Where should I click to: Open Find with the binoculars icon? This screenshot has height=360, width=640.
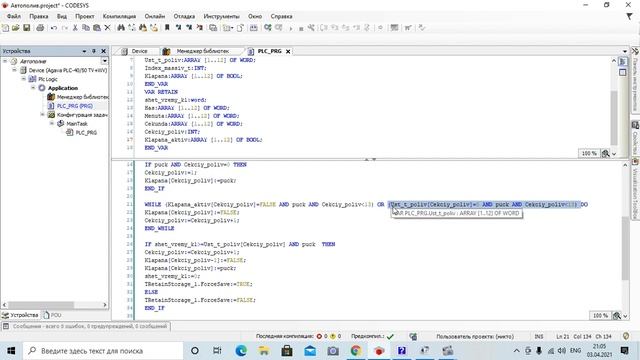pos(121,28)
